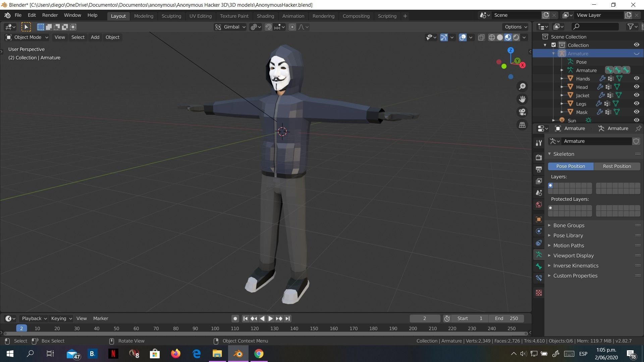This screenshot has width=644, height=362.
Task: Switch to the Sculpting workspace tab
Action: coord(171,16)
